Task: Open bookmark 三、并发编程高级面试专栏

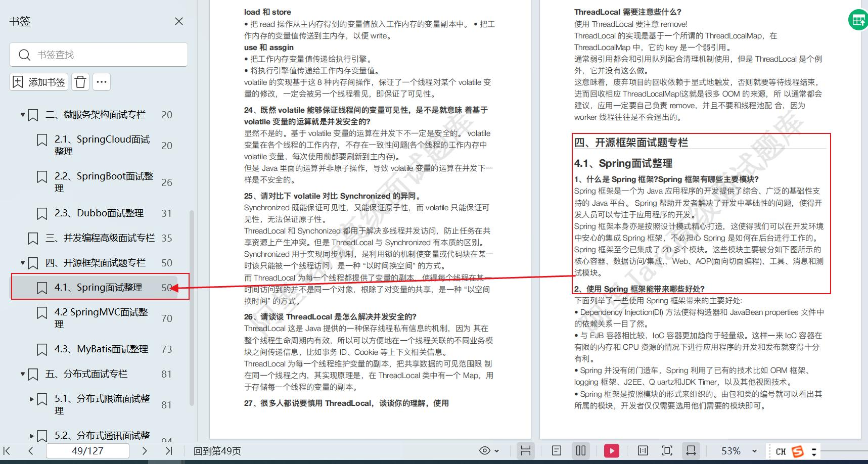Action: coord(100,238)
